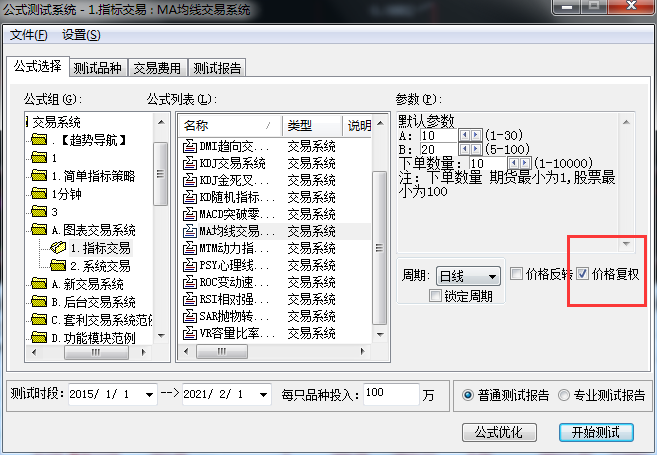Click formula list scroll-up arrow
Image resolution: width=657 pixels, height=455 pixels.
click(380, 123)
